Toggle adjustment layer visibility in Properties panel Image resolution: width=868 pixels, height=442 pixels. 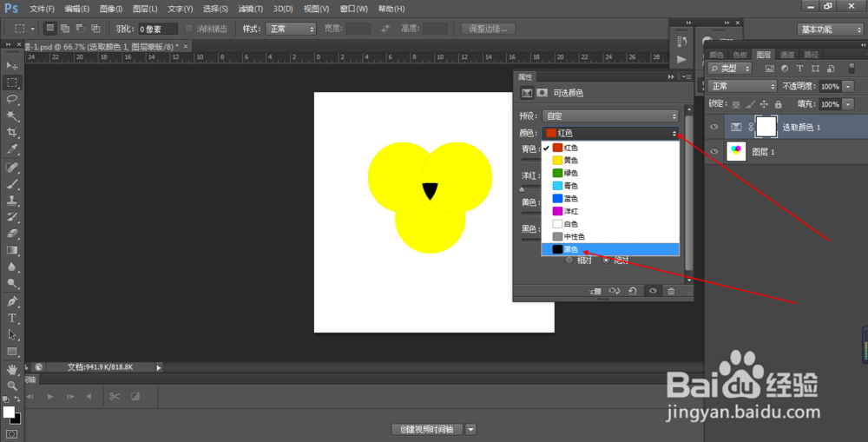tap(653, 292)
